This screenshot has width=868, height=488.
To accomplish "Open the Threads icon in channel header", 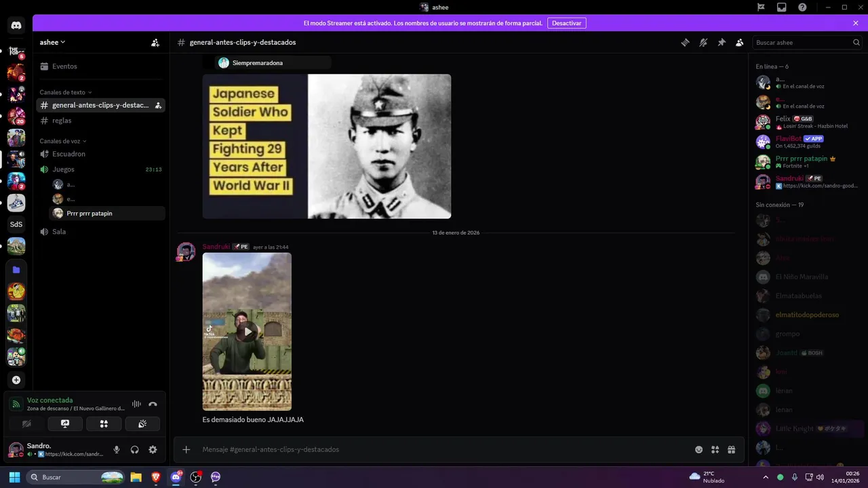I will 685,42.
